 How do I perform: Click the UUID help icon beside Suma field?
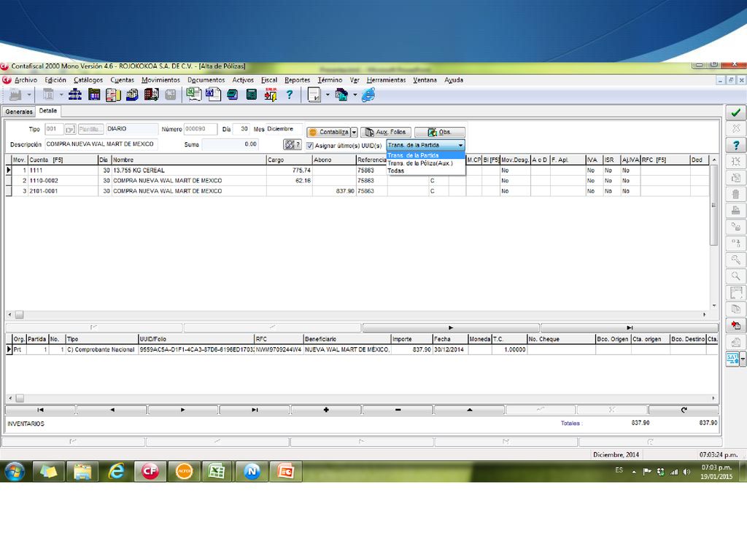(292, 144)
